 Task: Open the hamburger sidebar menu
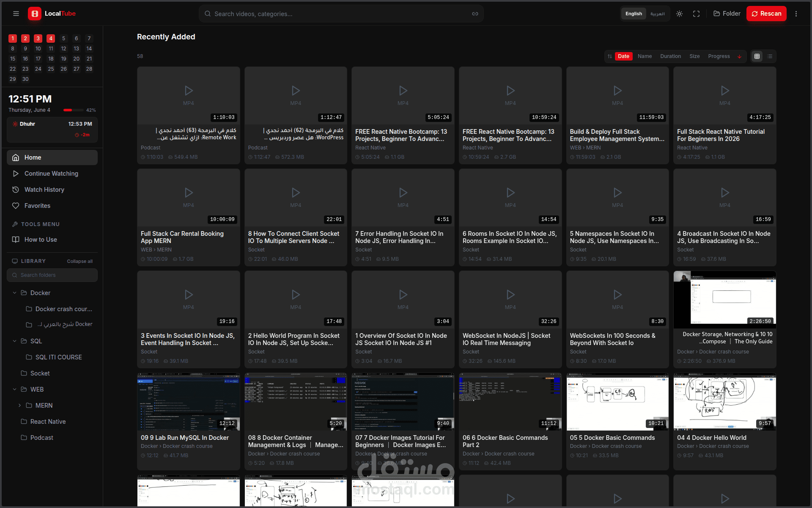coord(16,14)
